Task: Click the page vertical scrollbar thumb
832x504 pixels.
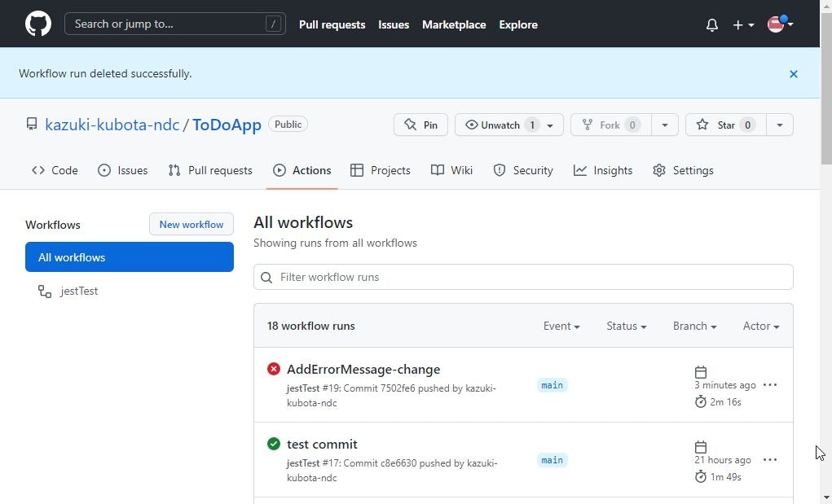Action: (x=826, y=87)
